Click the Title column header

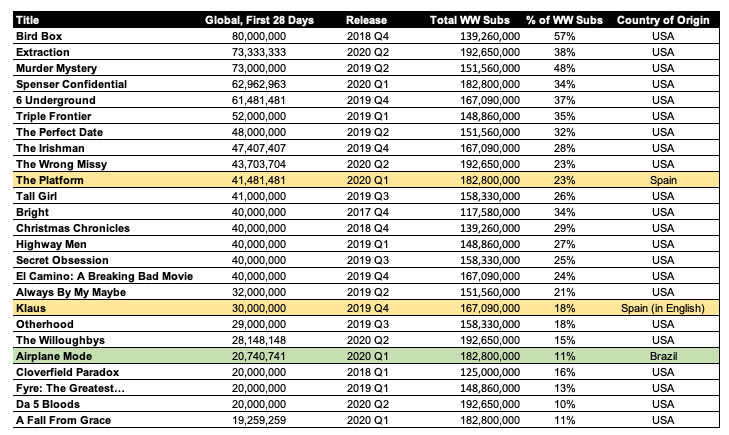[x=27, y=20]
